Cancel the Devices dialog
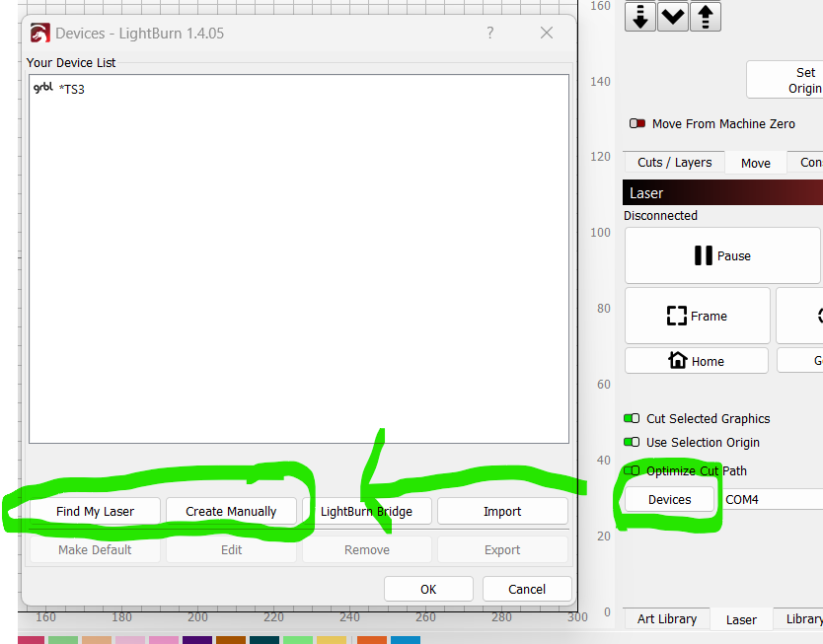Image resolution: width=823 pixels, height=644 pixels. [527, 589]
